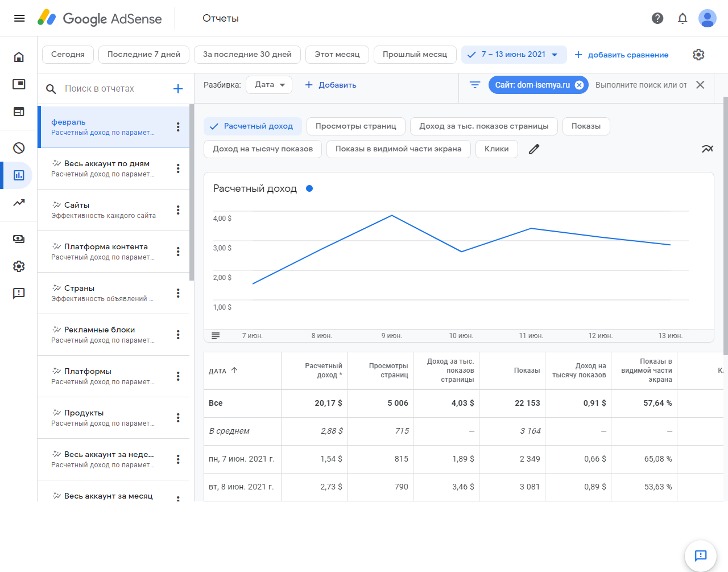Toggle the Расчетный доход metric chip
The width and height of the screenshot is (728, 572).
(251, 126)
